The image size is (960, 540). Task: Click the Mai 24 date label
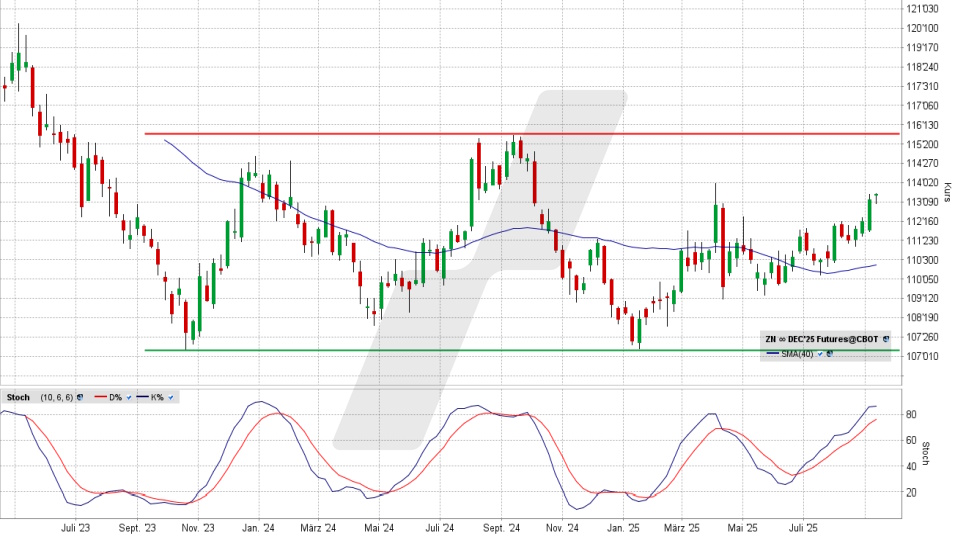point(379,528)
